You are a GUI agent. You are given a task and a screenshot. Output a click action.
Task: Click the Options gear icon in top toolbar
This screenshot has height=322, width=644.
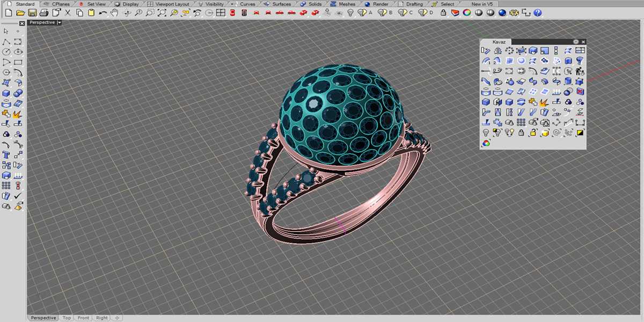(514, 12)
